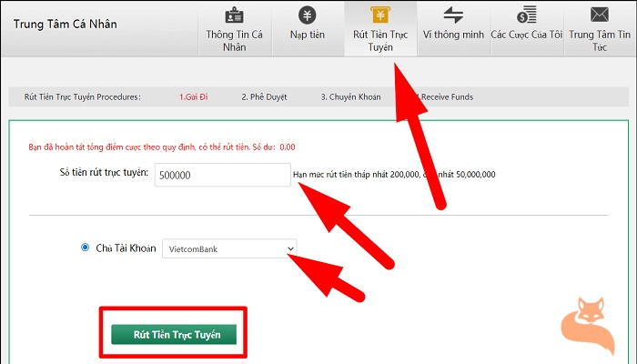Click the Receive Funds step text
This screenshot has height=364, width=637.
[447, 97]
